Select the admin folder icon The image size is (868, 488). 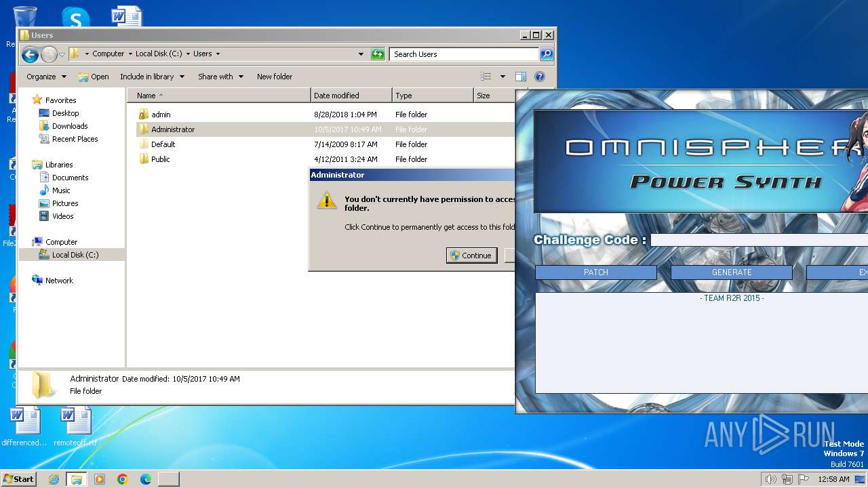coord(143,115)
